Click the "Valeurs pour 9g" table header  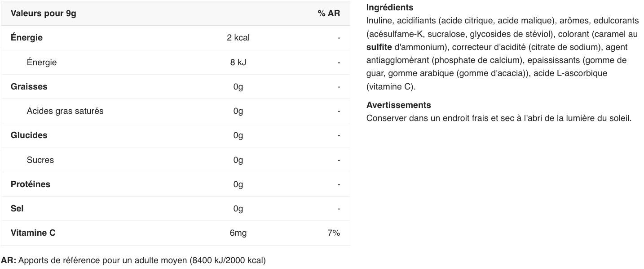pos(44,13)
